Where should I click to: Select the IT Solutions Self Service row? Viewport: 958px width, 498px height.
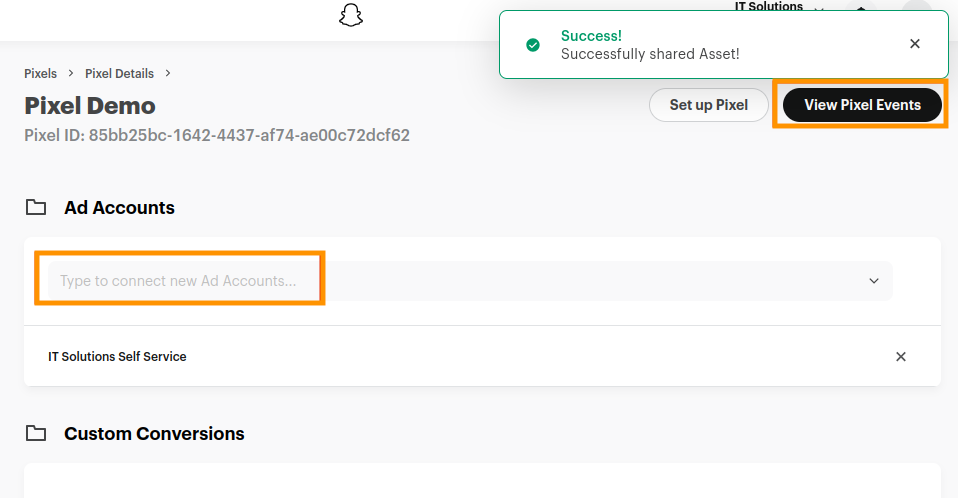click(x=117, y=357)
